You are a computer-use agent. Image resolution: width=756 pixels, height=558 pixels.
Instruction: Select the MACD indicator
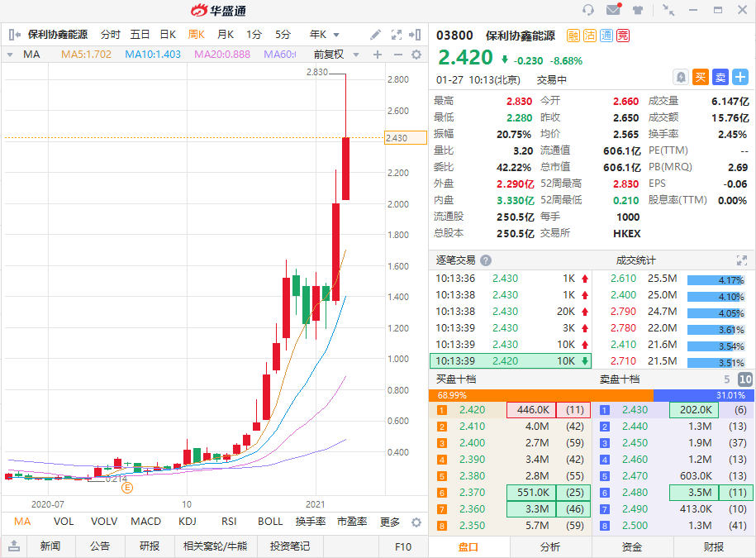pyautogui.click(x=145, y=522)
